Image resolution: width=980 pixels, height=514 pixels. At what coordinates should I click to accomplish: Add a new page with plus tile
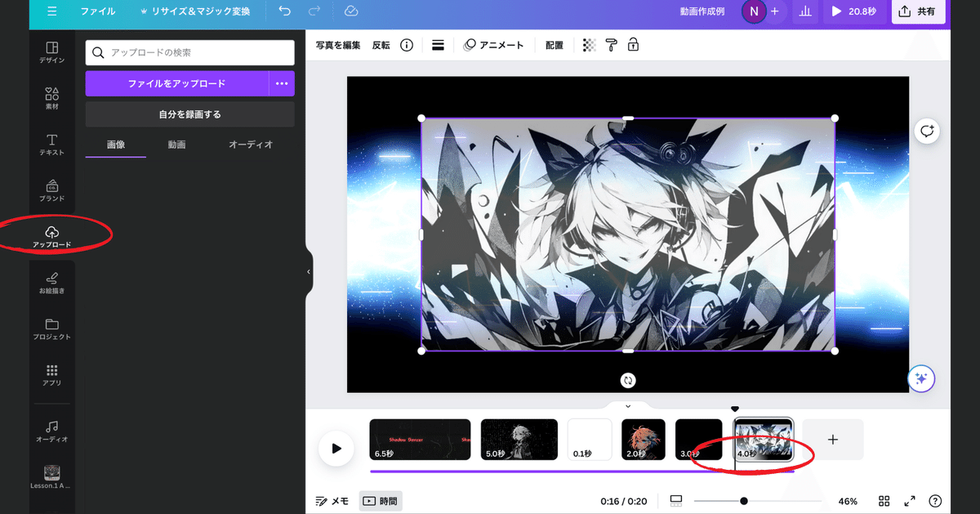[x=833, y=440]
